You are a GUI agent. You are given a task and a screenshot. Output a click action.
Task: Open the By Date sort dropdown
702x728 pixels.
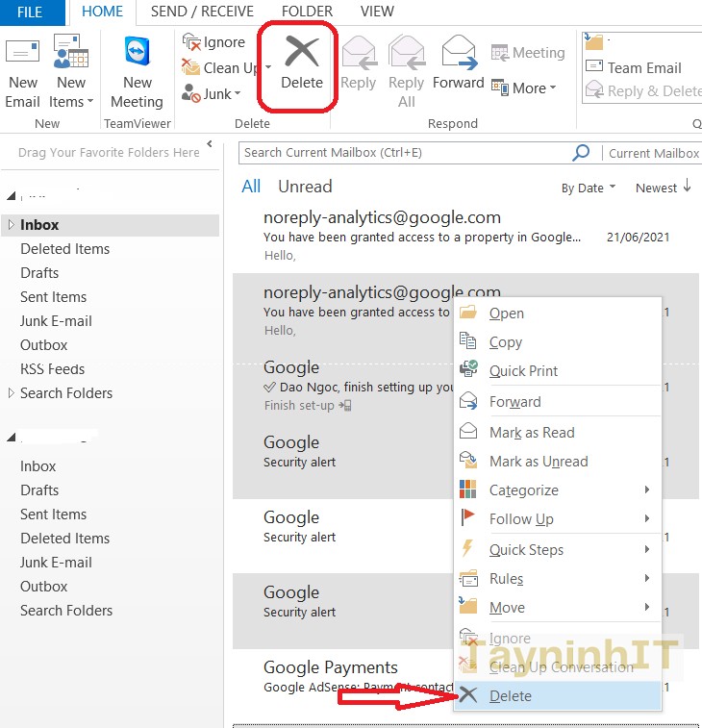(589, 188)
